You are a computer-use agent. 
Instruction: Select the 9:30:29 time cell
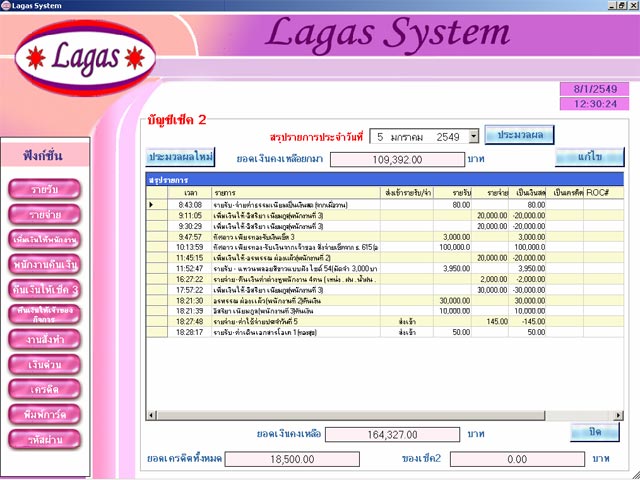[x=190, y=226]
